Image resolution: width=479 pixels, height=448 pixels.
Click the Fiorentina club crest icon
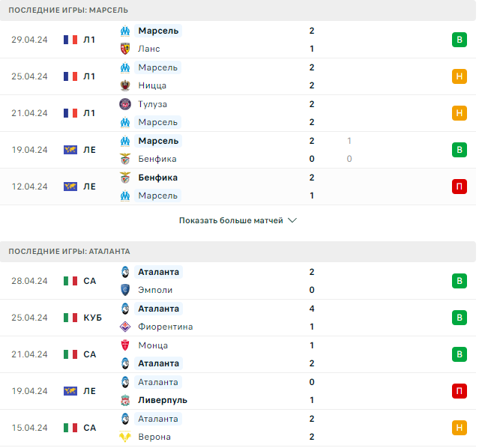[125, 327]
